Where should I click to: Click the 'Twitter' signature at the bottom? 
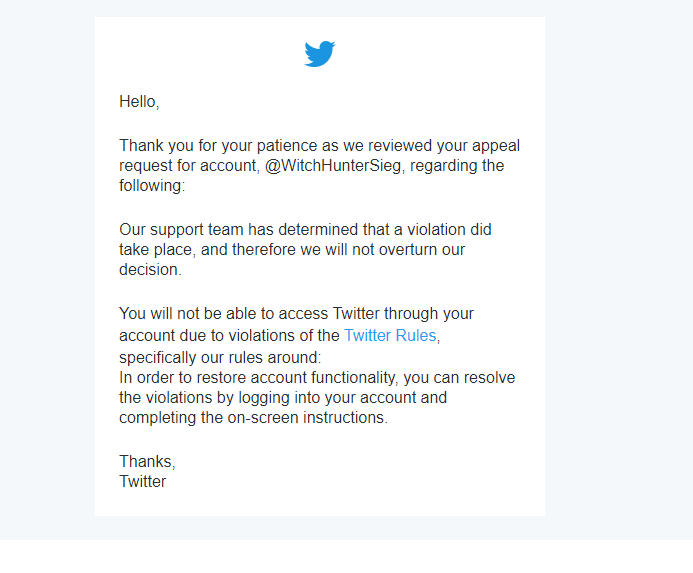[142, 481]
